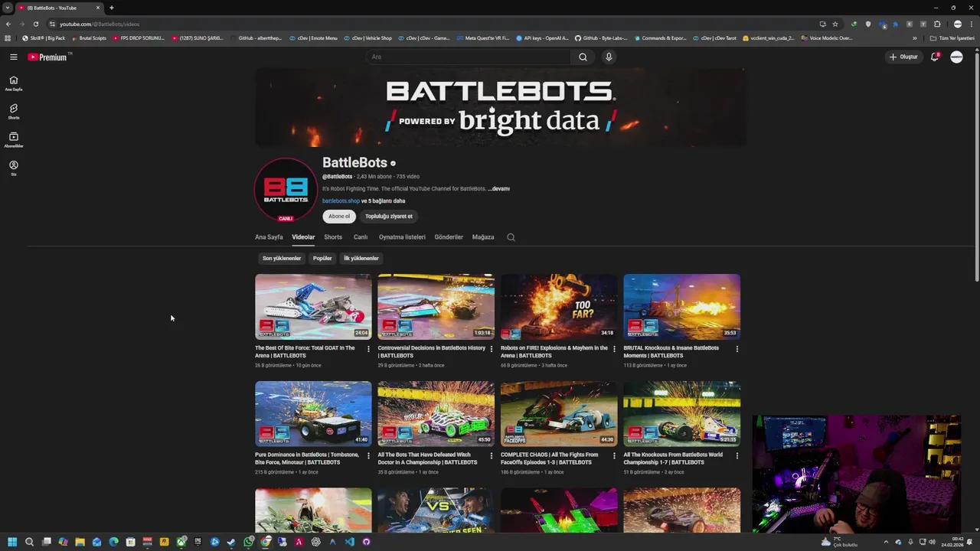
Task: Open Chrome extensions puzzle icon
Action: (937, 24)
